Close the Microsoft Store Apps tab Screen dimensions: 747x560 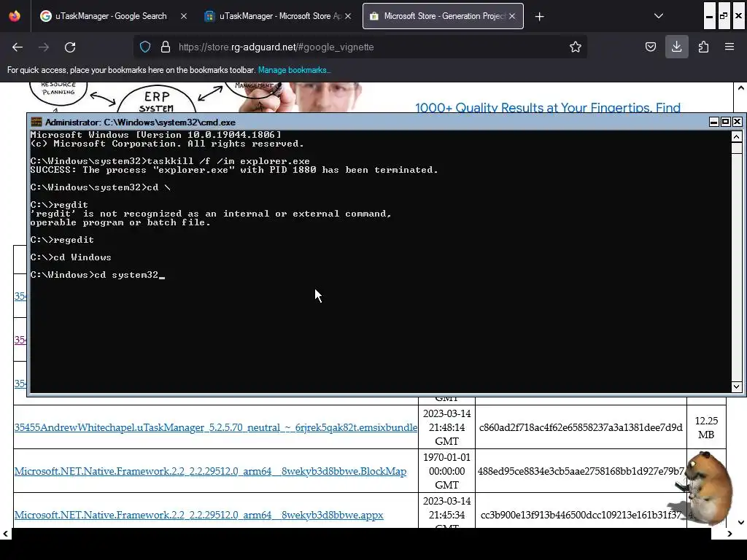(x=348, y=16)
